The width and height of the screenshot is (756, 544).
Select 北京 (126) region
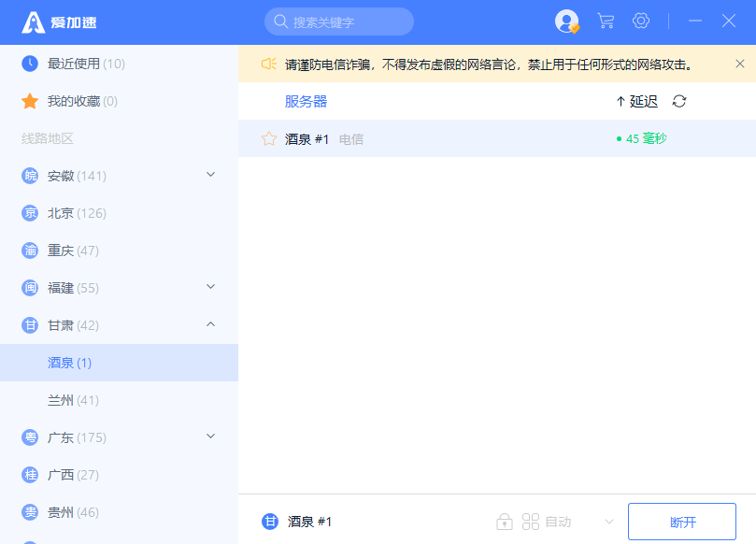point(119,213)
